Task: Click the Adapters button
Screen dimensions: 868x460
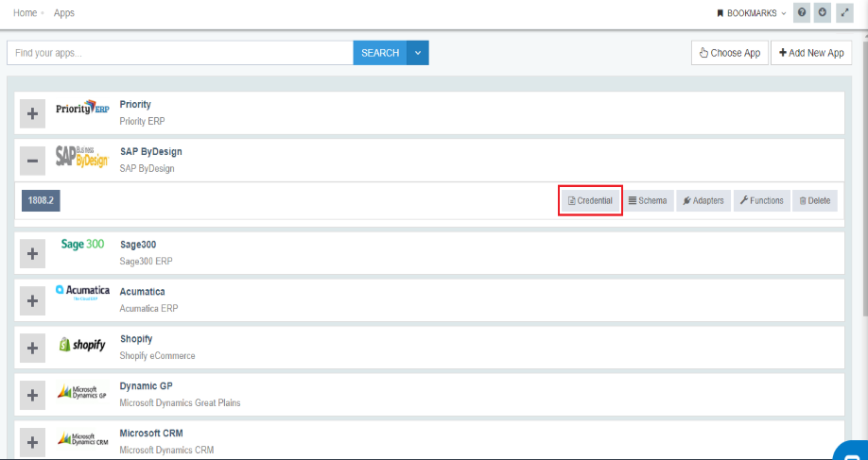Action: click(x=703, y=200)
